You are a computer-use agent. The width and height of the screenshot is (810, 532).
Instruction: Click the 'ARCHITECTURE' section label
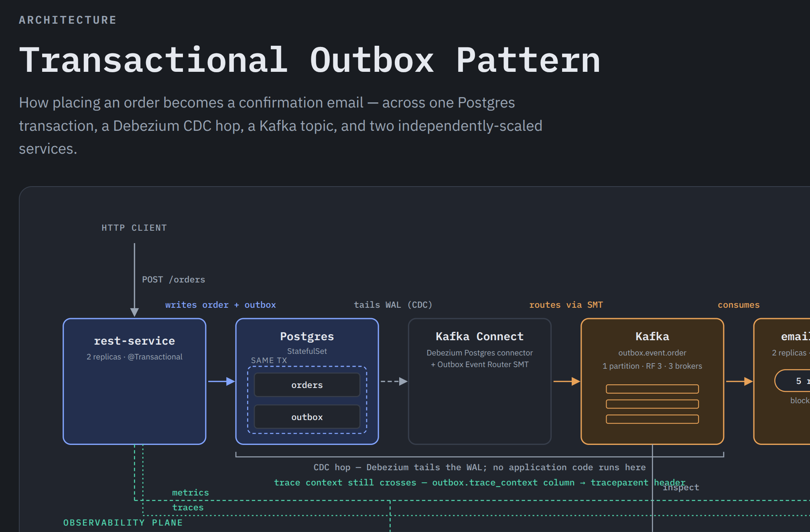point(68,20)
